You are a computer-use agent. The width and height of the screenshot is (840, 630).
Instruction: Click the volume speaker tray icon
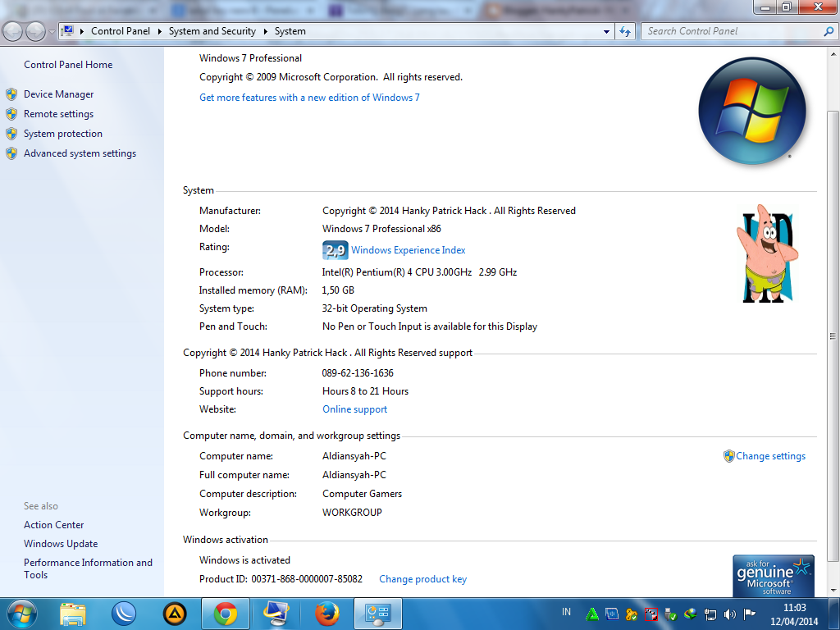729,614
